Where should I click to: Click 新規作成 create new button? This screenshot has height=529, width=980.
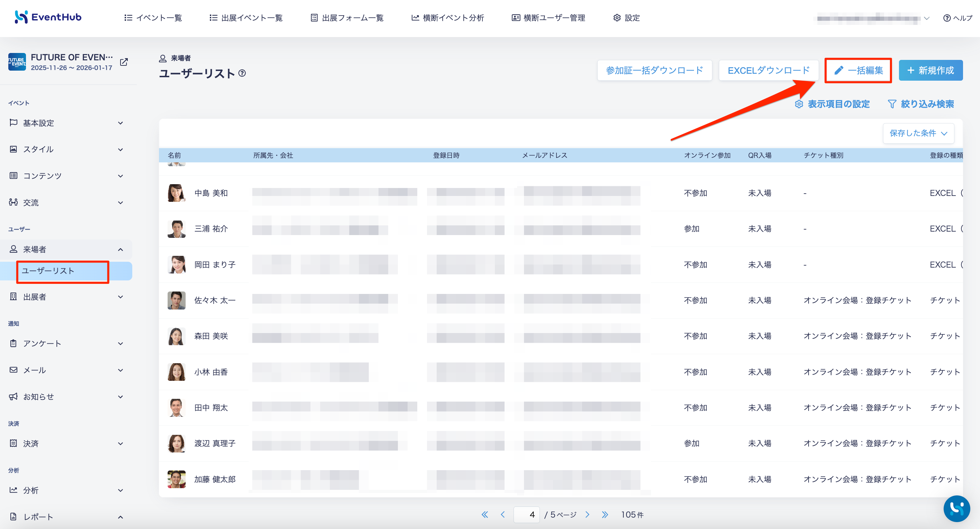pyautogui.click(x=930, y=70)
